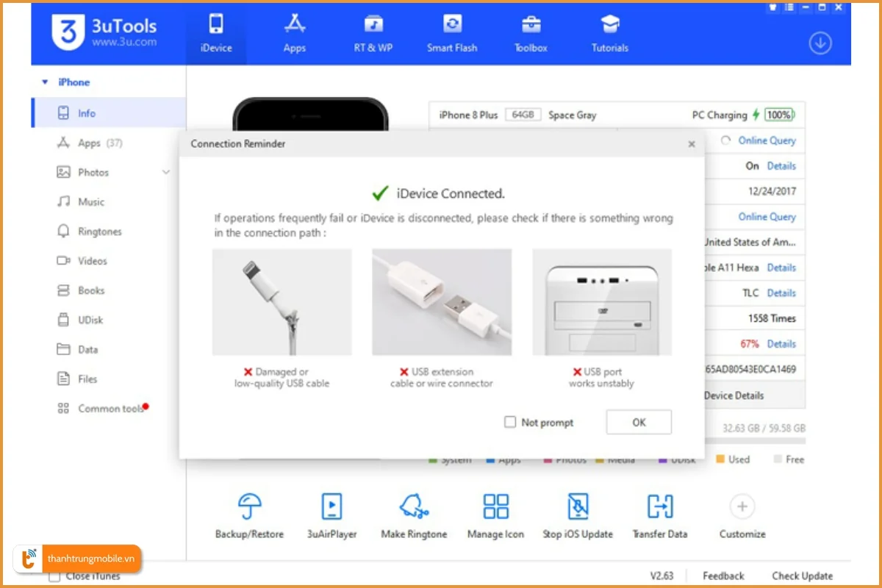Screen dimensions: 882x588
Task: Collapse the iPhone device tree
Action: pos(45,82)
